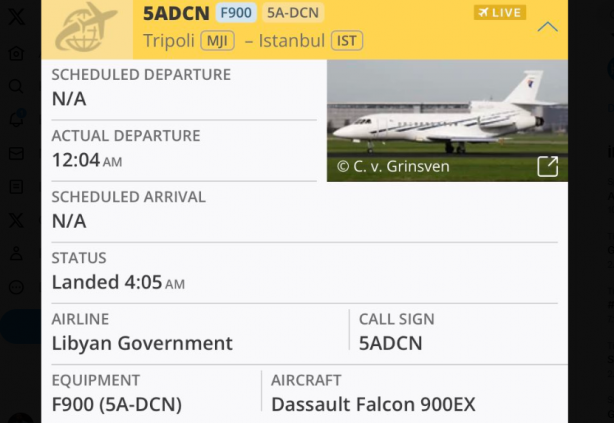Click the F900 aircraft type badge
Screen dimensions: 614x423
(x=235, y=13)
